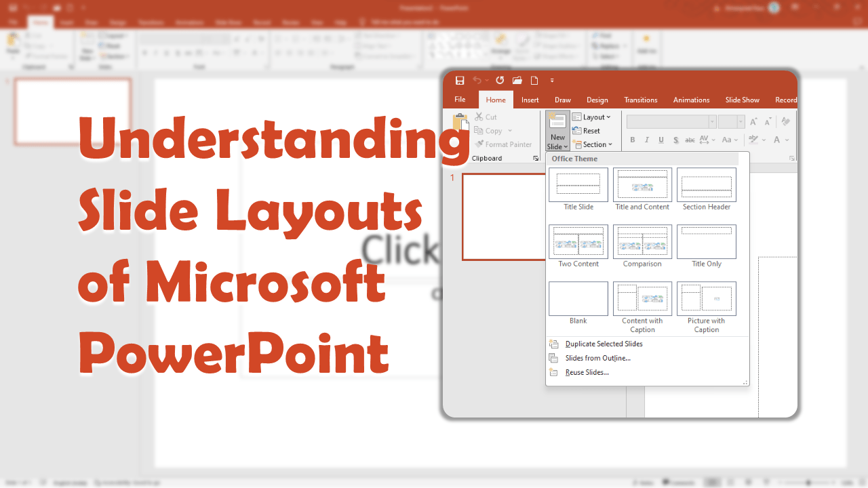Image resolution: width=868 pixels, height=488 pixels.
Task: Choose the Content with Caption layout
Action: [642, 307]
